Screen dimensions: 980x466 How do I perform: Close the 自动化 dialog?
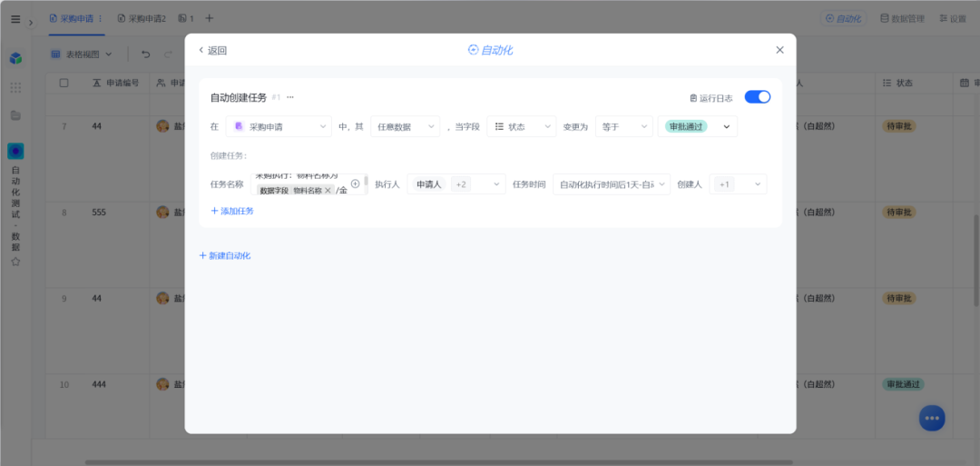(779, 50)
